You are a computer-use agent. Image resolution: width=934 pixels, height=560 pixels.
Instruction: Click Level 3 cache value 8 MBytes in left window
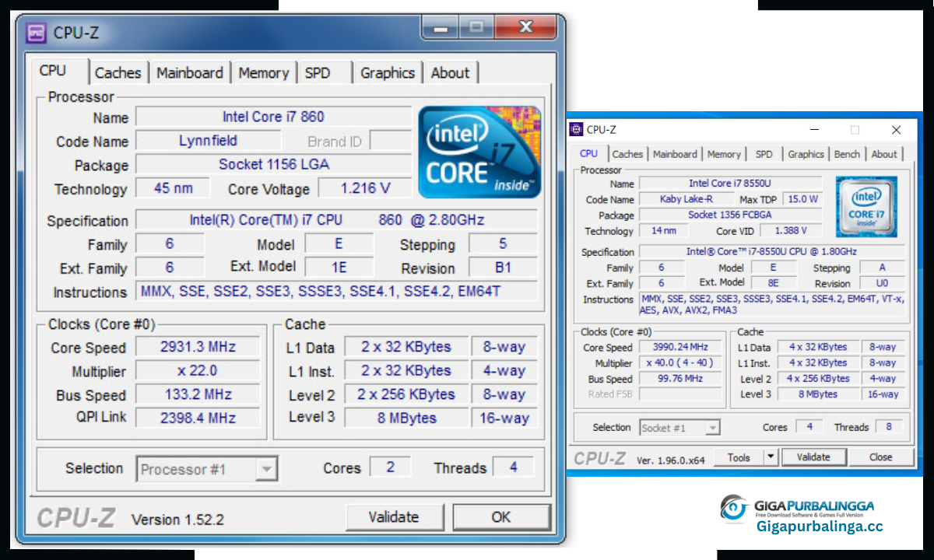pos(407,418)
